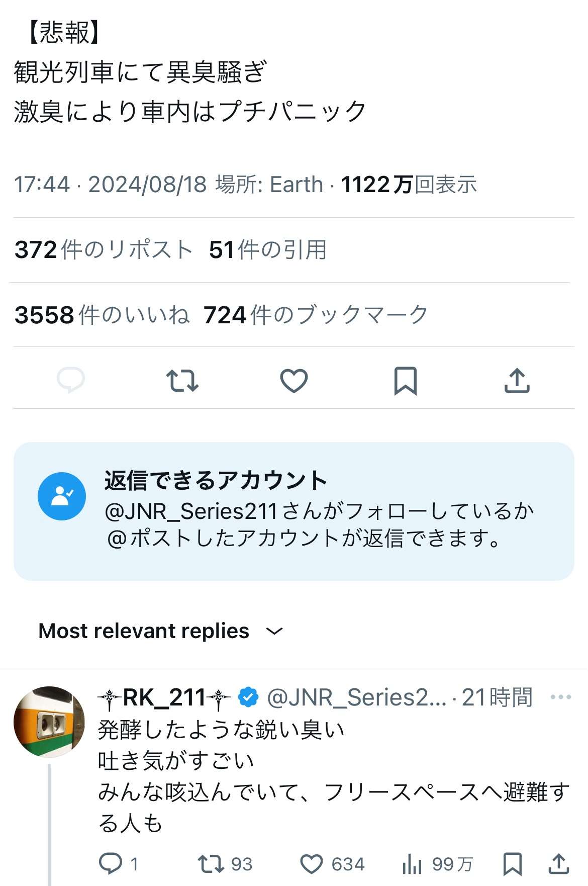This screenshot has height=886, width=588.
Task: Click the @JNR_Series211 mention in reply notice
Action: 191,511
